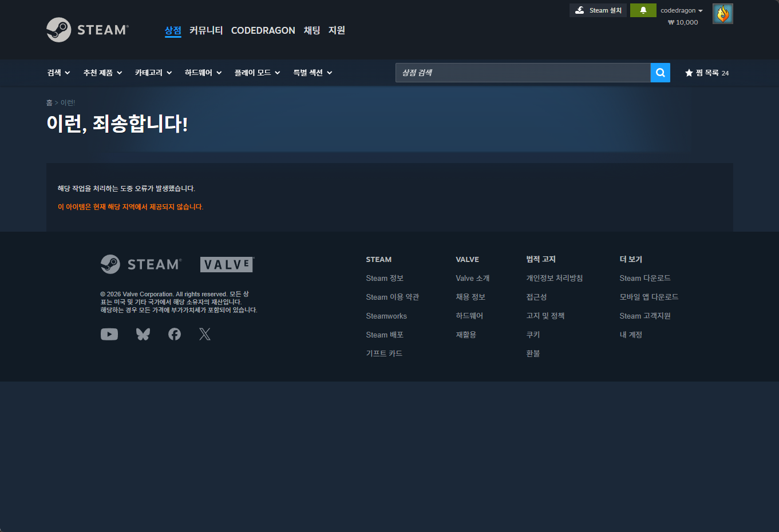Select the 상점 tab
Viewport: 779px width, 532px height.
[x=173, y=30]
